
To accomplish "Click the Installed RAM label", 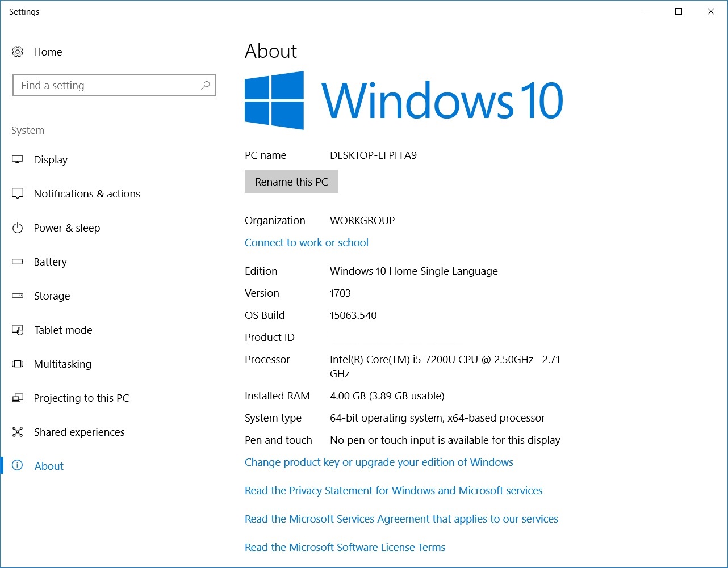I will click(277, 396).
